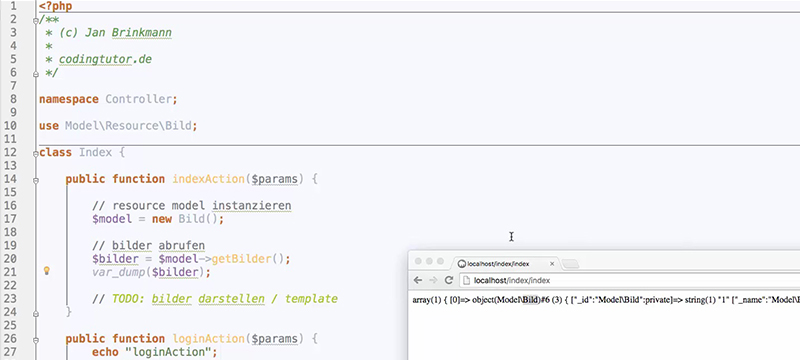Click 'codingtutor.de' in the comment
Viewport: 800px width, 360px height.
click(x=105, y=60)
